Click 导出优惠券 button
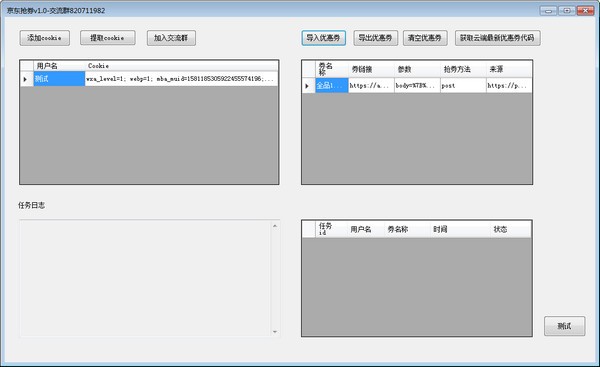 375,38
